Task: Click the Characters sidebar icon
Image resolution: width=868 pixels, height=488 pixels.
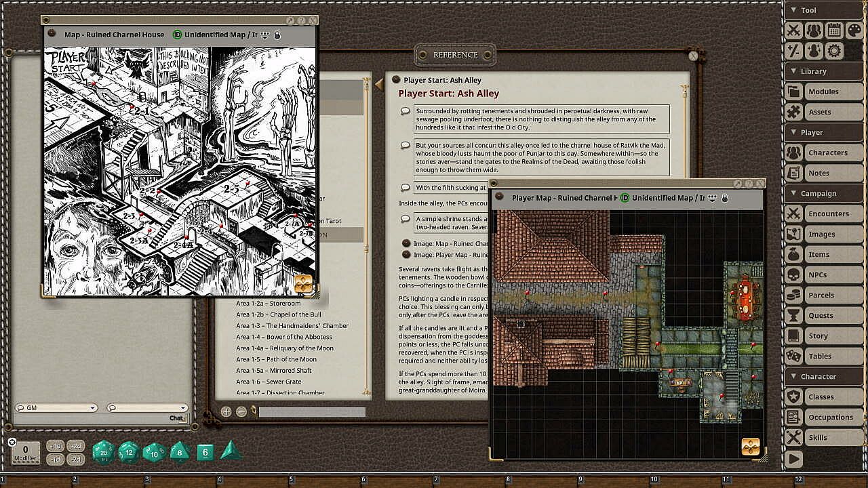Action: pos(794,152)
